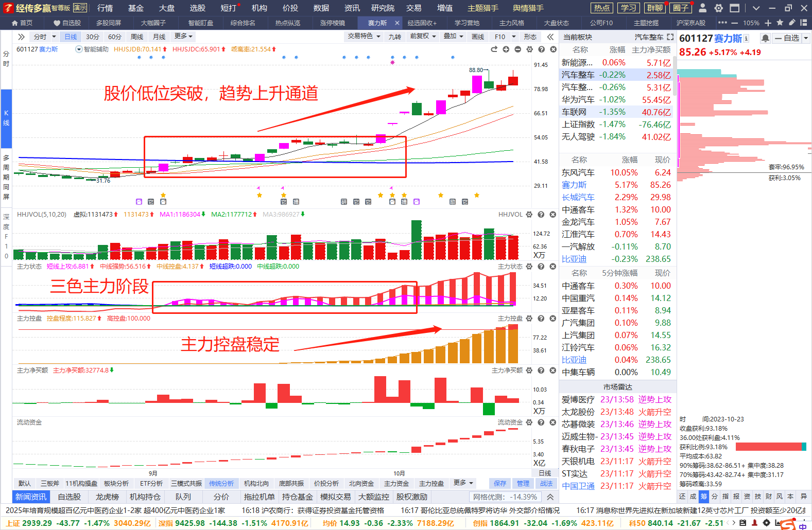Click the refresh arrow icon on K-line chart
The width and height of the screenshot is (812, 530).
(494, 49)
